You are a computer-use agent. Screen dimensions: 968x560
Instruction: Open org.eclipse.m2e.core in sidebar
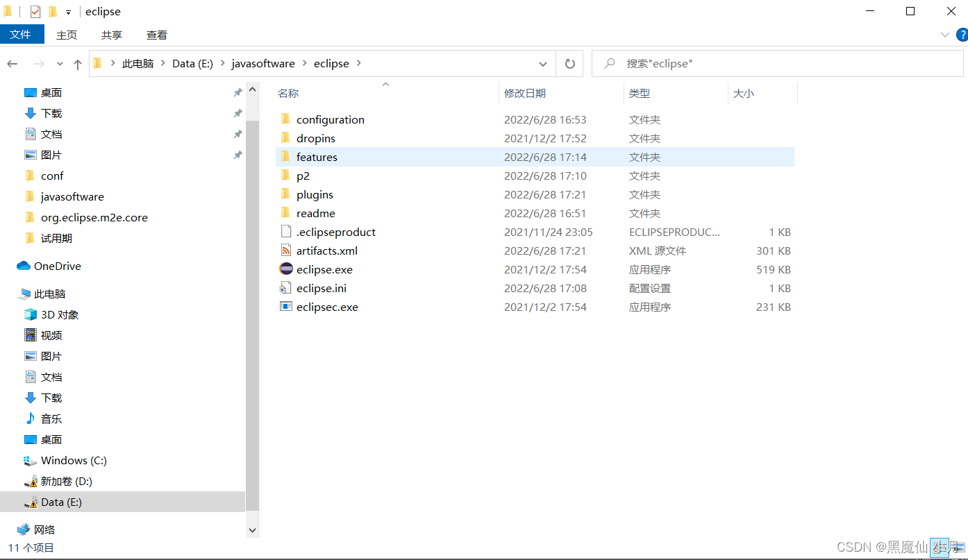94,217
